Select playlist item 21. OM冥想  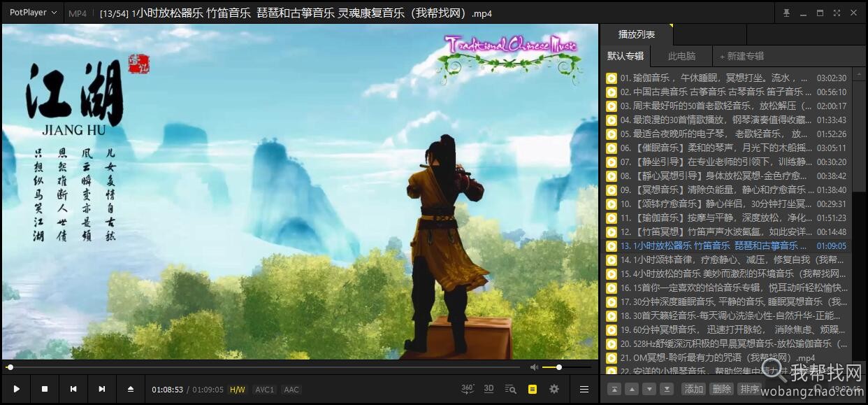(726, 357)
